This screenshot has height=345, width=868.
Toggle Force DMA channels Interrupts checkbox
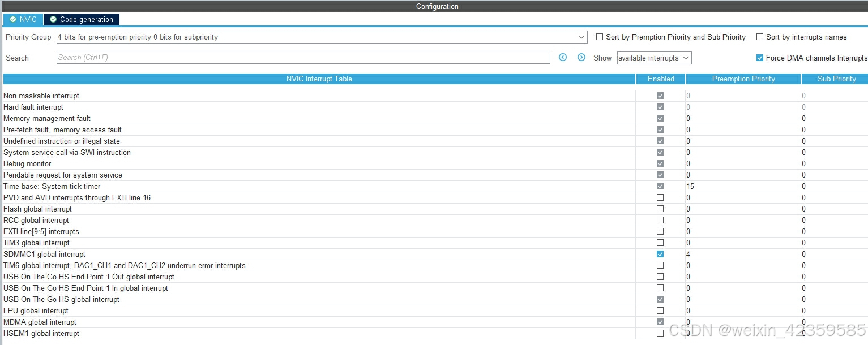click(x=760, y=58)
